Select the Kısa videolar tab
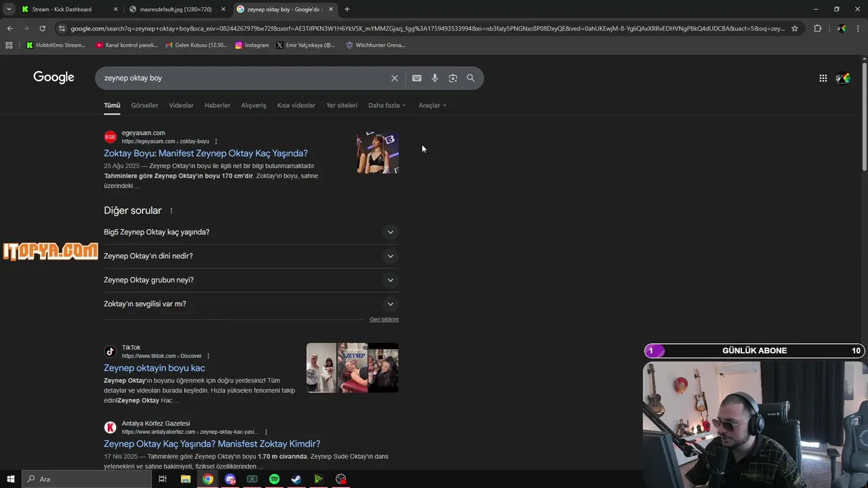868x488 pixels. tap(296, 106)
